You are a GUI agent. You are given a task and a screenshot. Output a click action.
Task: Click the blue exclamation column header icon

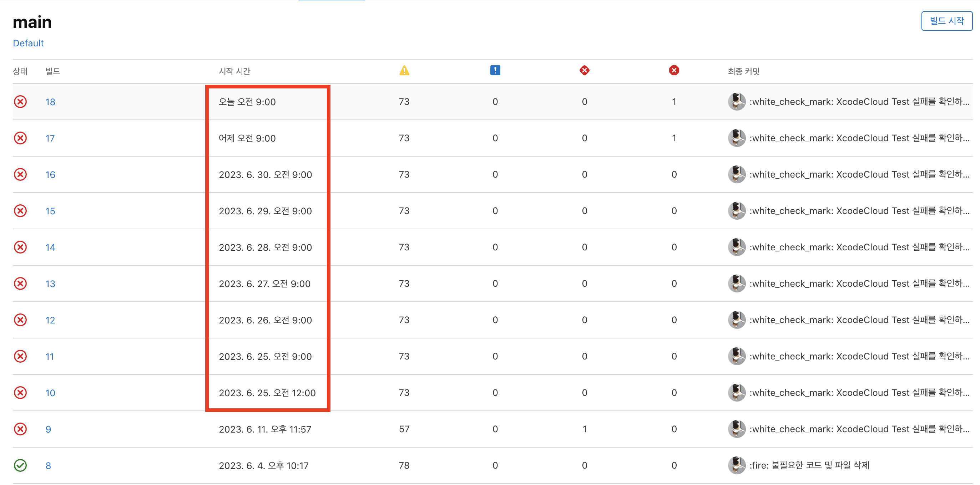495,70
